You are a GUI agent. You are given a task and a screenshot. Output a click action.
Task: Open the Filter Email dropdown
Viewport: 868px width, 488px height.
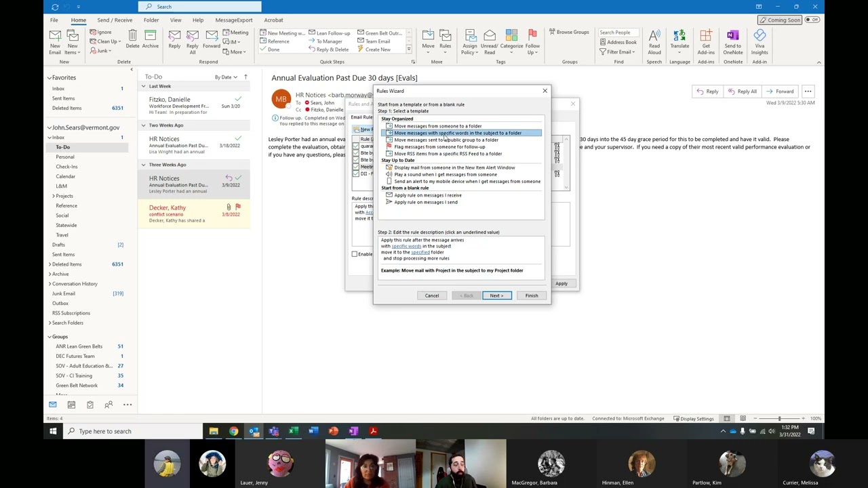pos(617,52)
